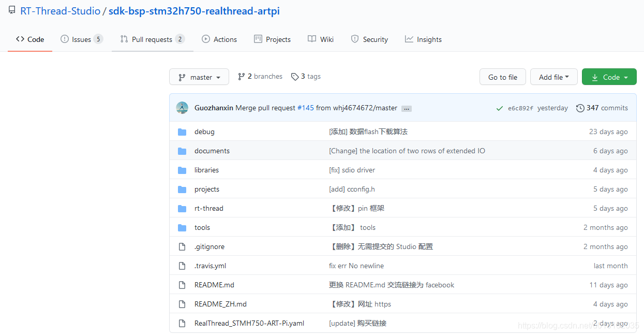This screenshot has height=335, width=644.
Task: Open the green Code download dropdown
Action: (609, 77)
